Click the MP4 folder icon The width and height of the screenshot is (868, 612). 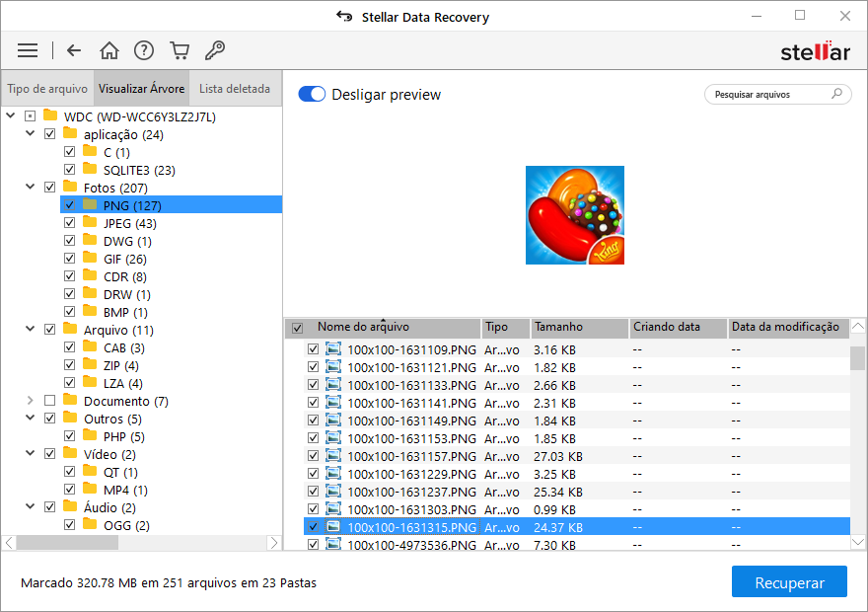pyautogui.click(x=90, y=490)
